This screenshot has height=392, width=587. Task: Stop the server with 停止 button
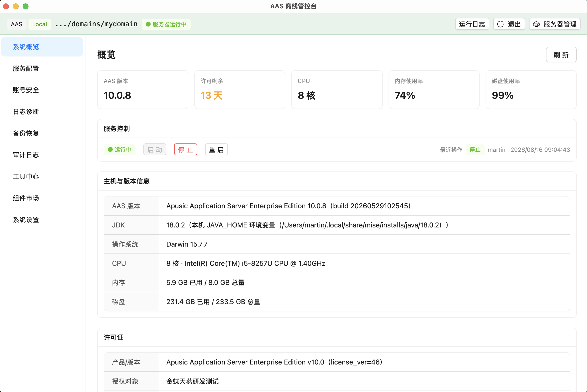click(x=185, y=150)
